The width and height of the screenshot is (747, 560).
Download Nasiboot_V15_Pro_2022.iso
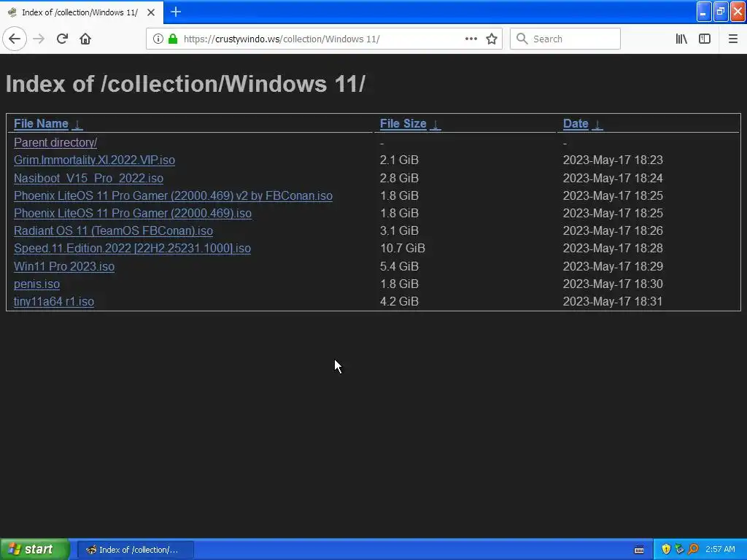[88, 178]
